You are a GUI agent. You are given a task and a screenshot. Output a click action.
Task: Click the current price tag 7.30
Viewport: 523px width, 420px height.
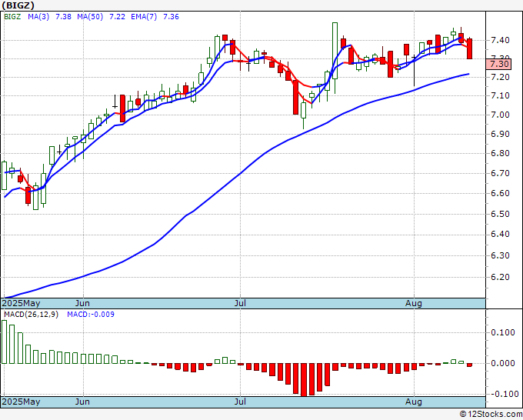[498, 64]
